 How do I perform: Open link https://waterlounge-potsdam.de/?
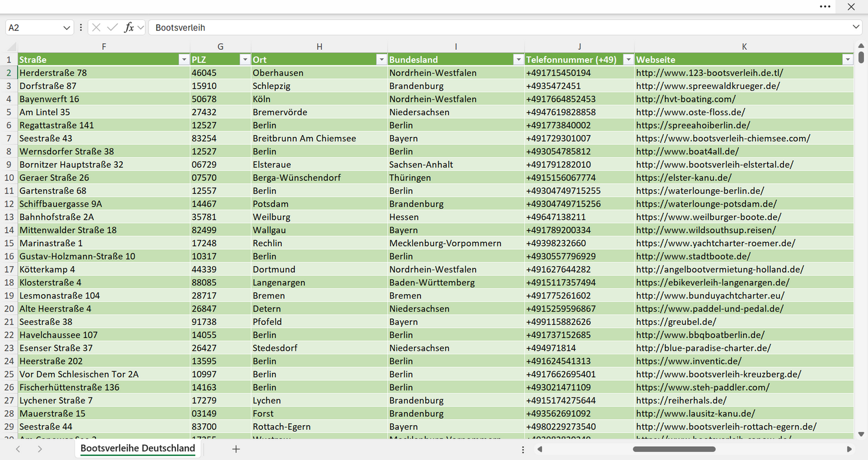706,204
